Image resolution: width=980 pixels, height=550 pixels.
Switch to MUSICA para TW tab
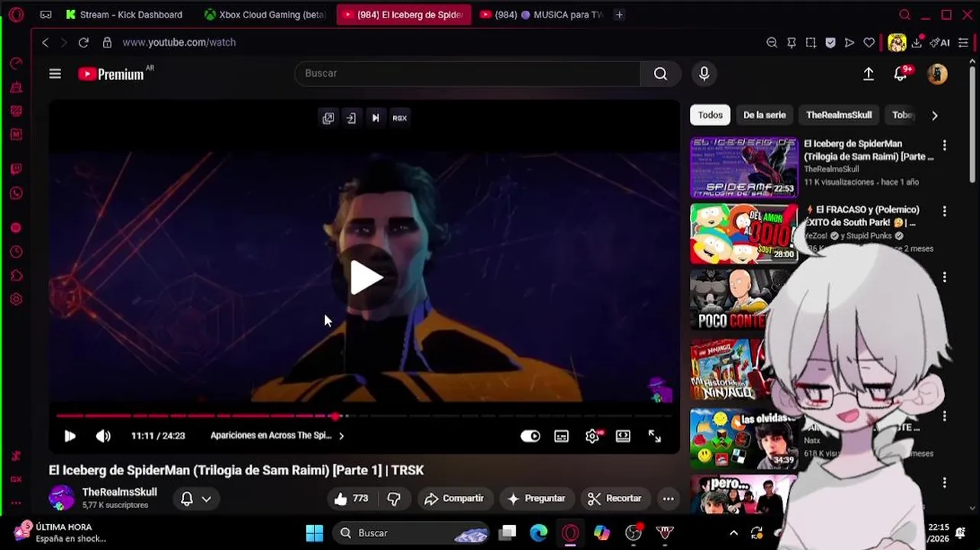(x=540, y=15)
